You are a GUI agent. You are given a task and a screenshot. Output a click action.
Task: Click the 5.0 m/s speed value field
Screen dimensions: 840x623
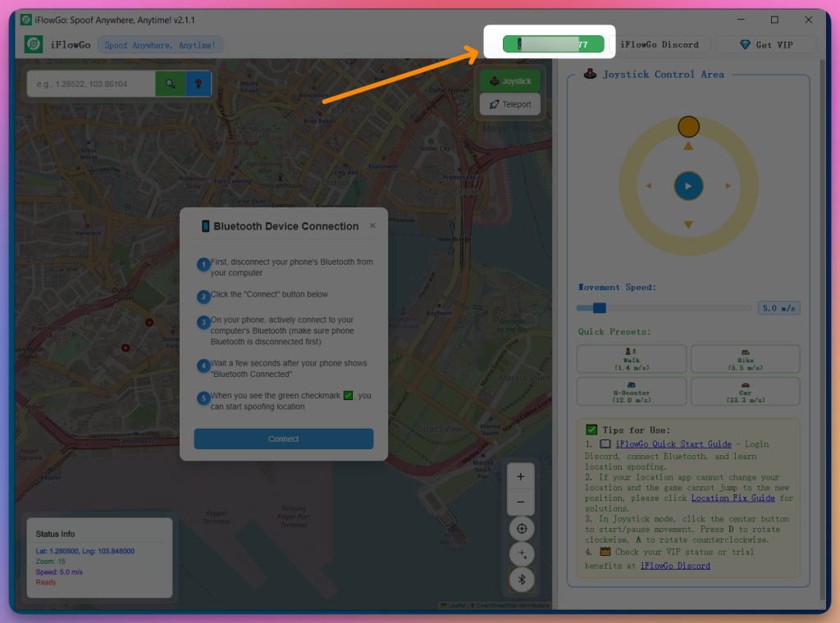pos(778,307)
